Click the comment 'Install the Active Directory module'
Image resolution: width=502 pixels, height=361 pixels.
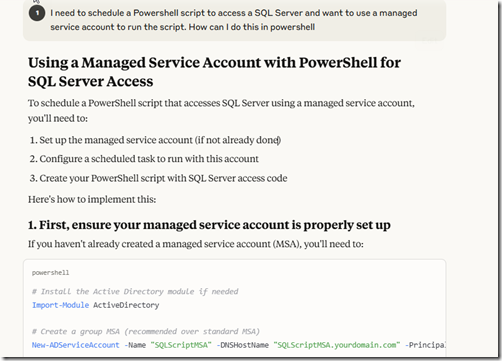135,292
